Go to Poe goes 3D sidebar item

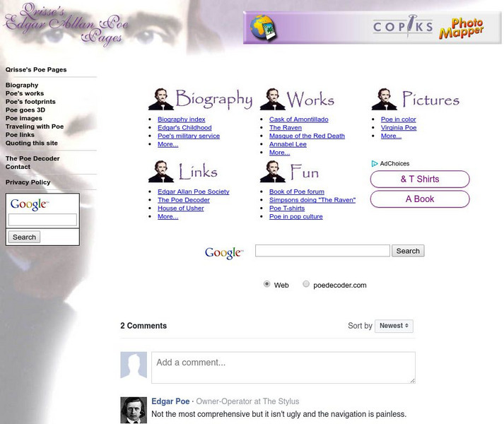[25, 110]
